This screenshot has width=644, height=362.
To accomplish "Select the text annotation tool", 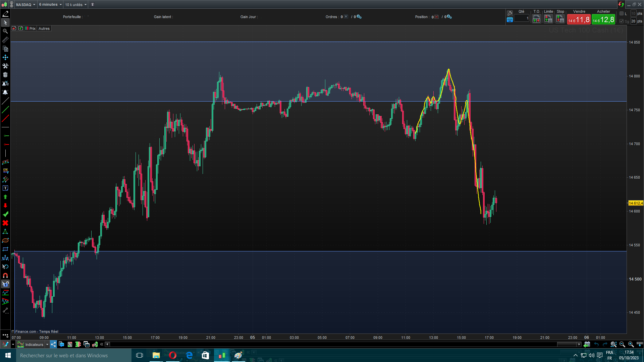I will coord(5,188).
